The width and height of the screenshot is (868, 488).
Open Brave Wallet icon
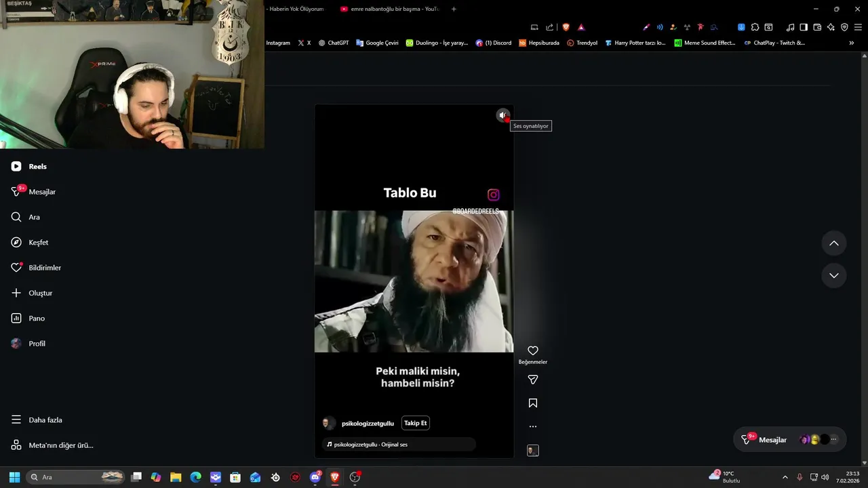[817, 27]
